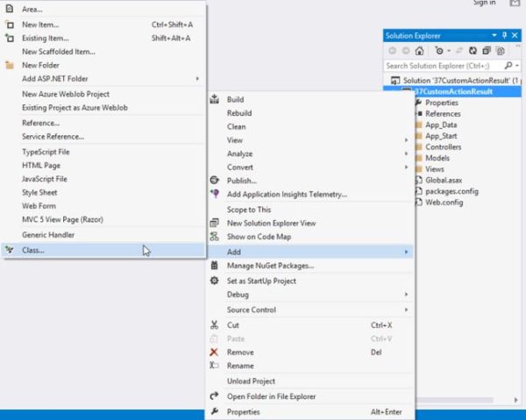Select Set as StartUp Project
The image size is (526, 420).
(x=310, y=281)
